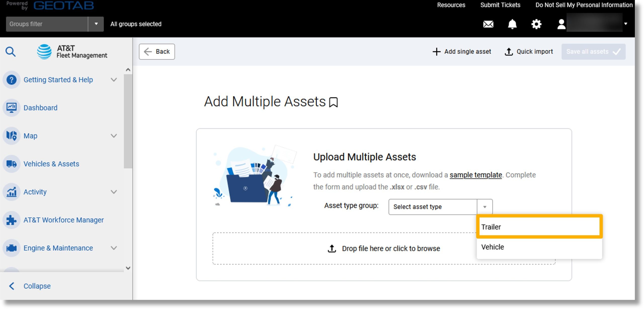Click the Dashboard sidebar icon
Viewport: 644px width, 309px height.
tap(11, 107)
